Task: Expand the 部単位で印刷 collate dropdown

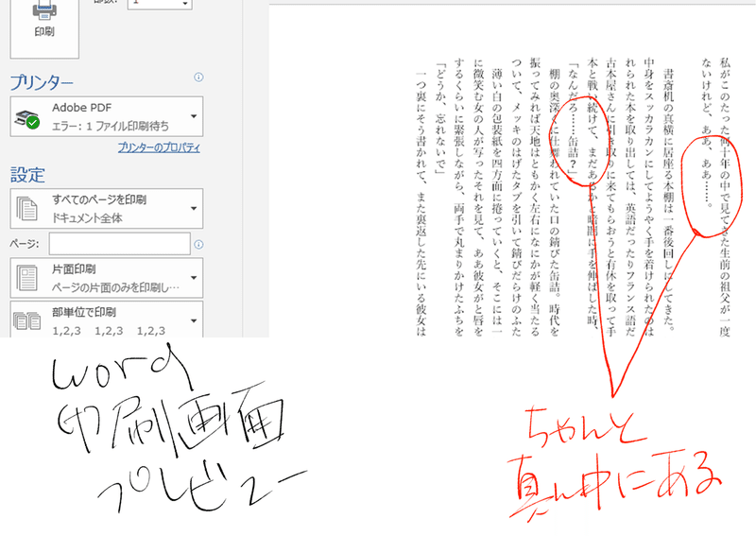Action: (107, 320)
